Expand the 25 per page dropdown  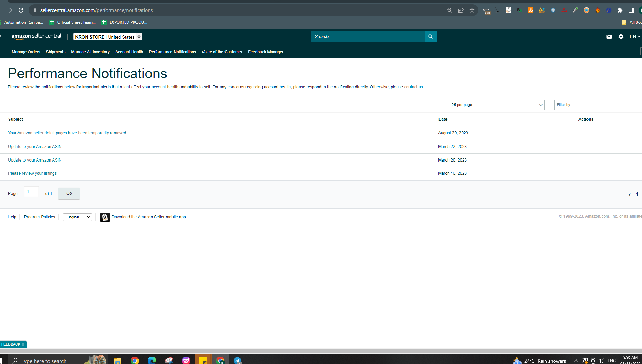(x=497, y=105)
